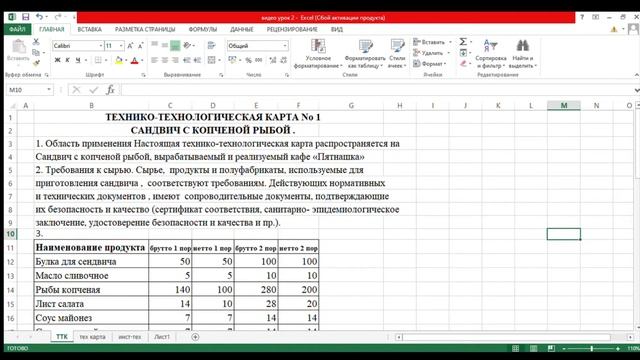Insert function using the fx icon
Viewport: 640px width, 360px height.
[110, 90]
